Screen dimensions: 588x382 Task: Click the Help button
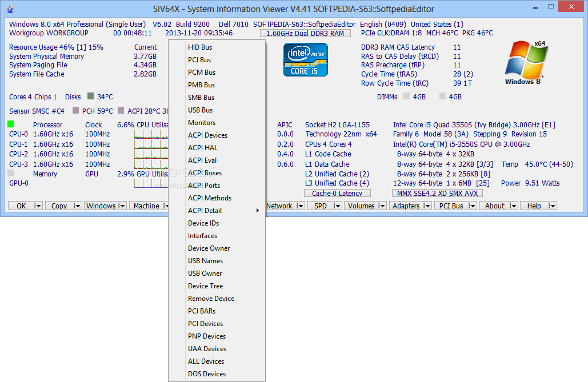(534, 206)
